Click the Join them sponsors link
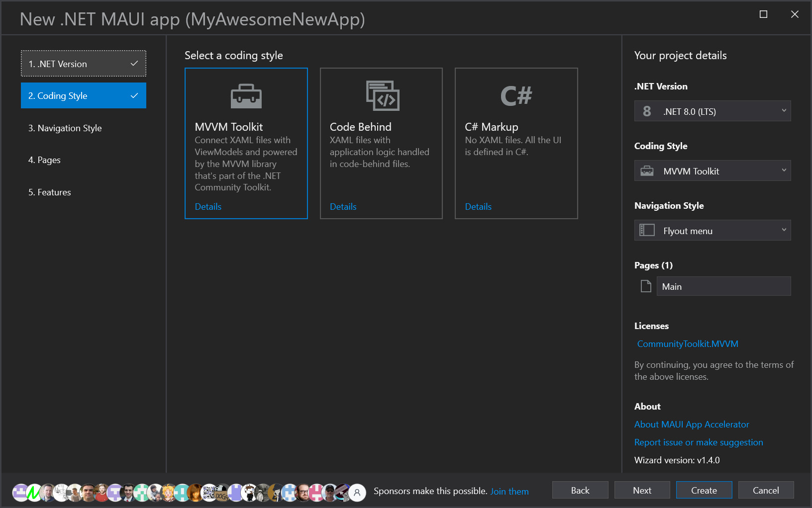Image resolution: width=812 pixels, height=508 pixels. (509, 491)
